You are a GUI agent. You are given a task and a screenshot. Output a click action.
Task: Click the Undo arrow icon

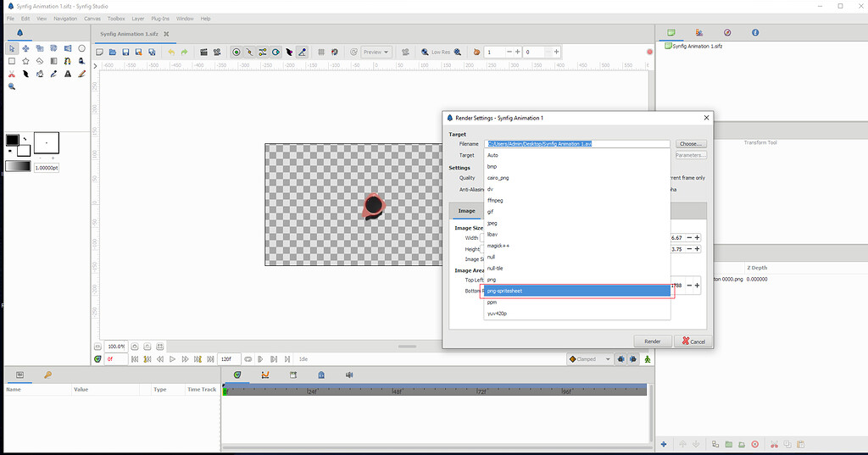(170, 52)
